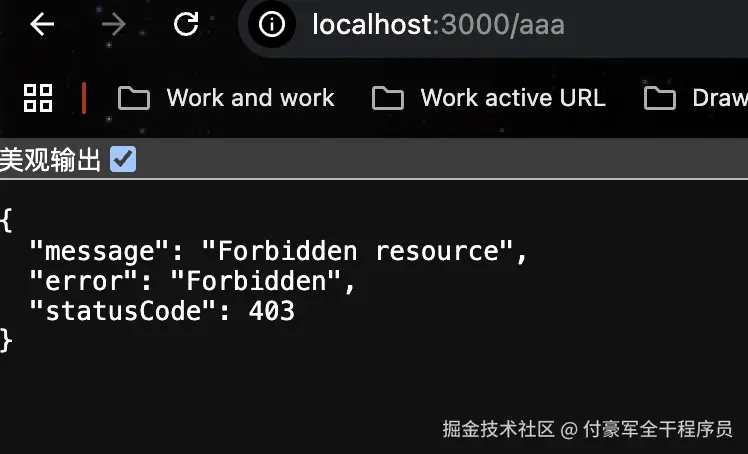Screen dimensions: 748x454
Task: Click the Draw bookmark folder icon
Action: (x=660, y=98)
